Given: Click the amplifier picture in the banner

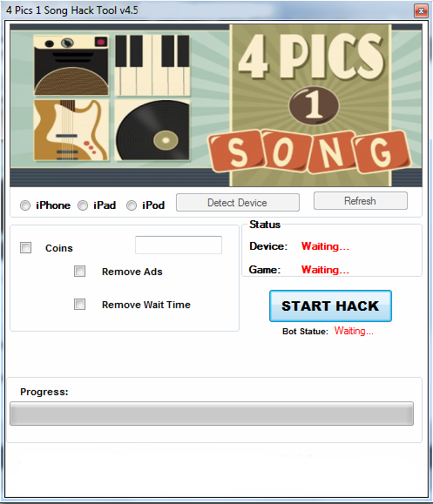Looking at the screenshot, I should [71, 65].
